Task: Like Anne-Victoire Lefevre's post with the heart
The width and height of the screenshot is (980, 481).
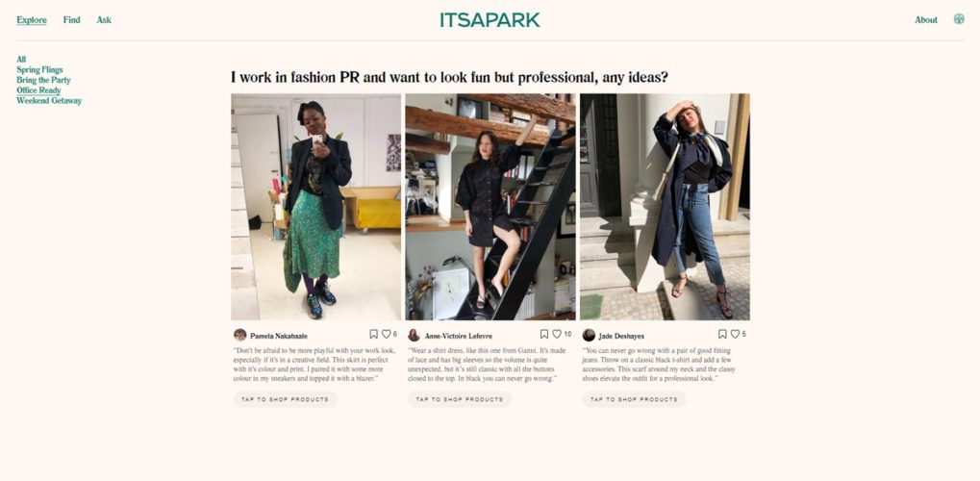Action: coord(557,334)
